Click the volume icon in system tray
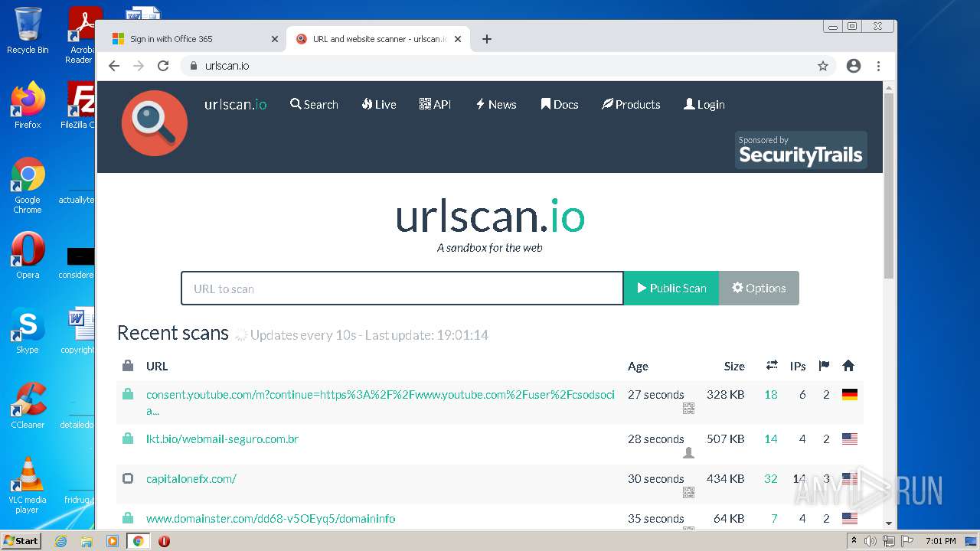Screen dimensions: 980x551 point(871,541)
